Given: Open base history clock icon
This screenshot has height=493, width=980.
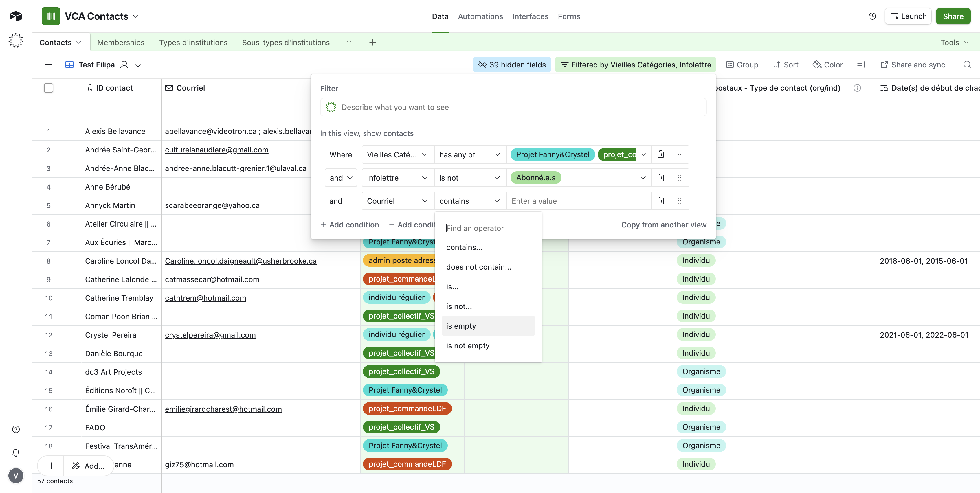Looking at the screenshot, I should click(x=872, y=16).
